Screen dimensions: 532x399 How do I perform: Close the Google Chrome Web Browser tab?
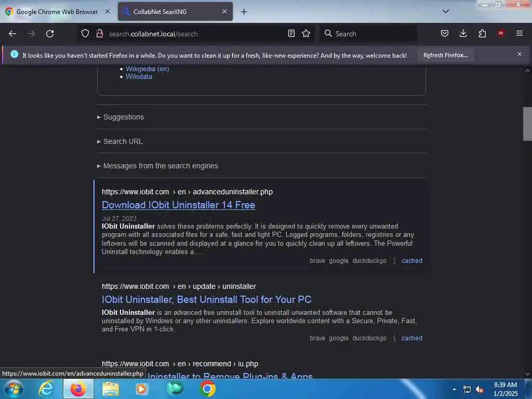pos(108,11)
